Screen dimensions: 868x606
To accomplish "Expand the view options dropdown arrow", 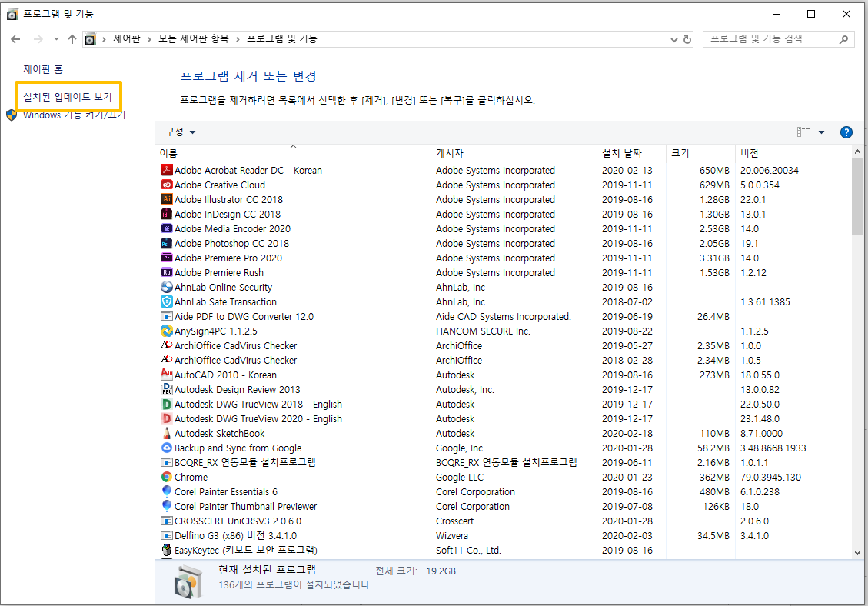I will click(x=822, y=132).
